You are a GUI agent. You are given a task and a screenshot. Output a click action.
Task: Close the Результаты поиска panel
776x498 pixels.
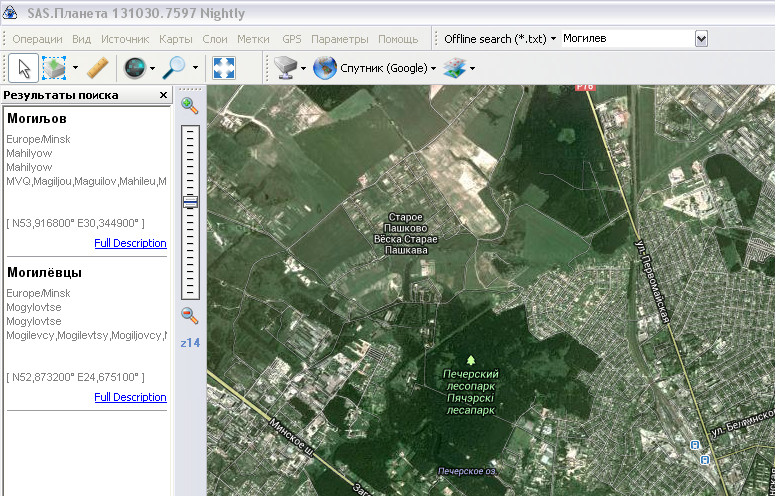pyautogui.click(x=164, y=95)
